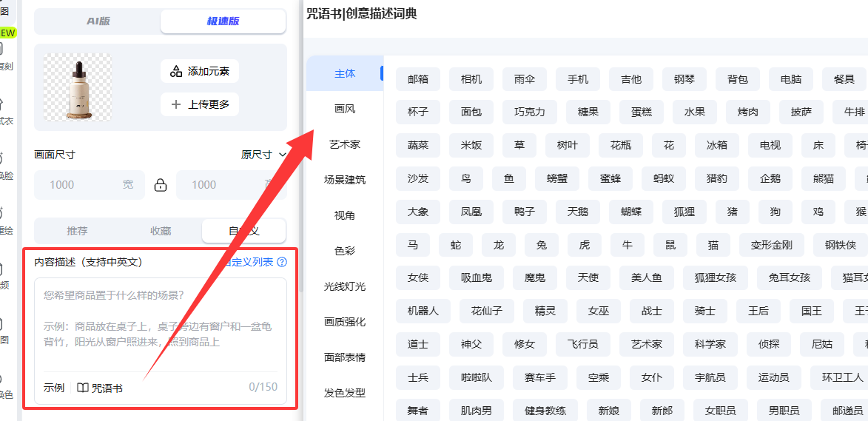The width and height of the screenshot is (868, 421).
Task: Click the 宇航员 keyword tag
Action: [x=710, y=378]
